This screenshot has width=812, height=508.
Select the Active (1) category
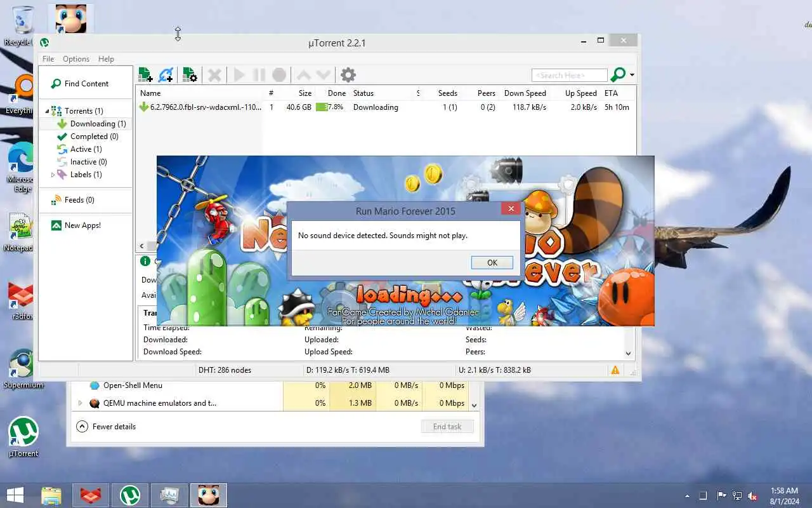pos(79,149)
